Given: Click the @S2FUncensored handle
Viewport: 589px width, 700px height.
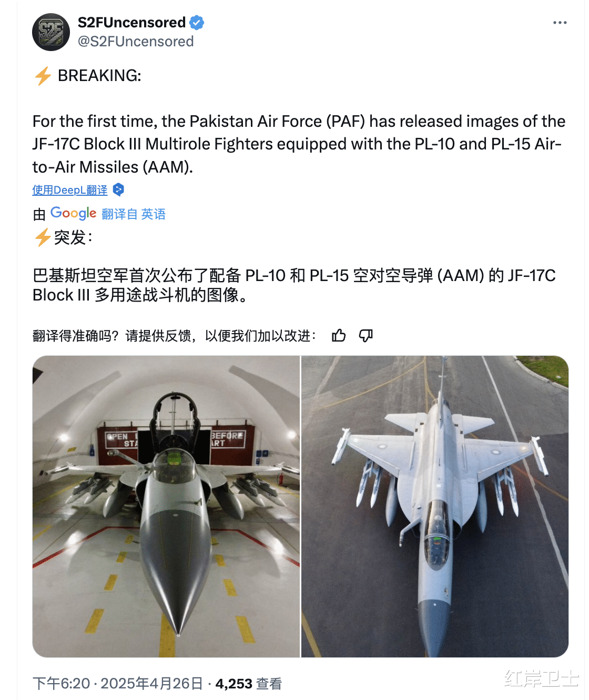Looking at the screenshot, I should coord(136,42).
